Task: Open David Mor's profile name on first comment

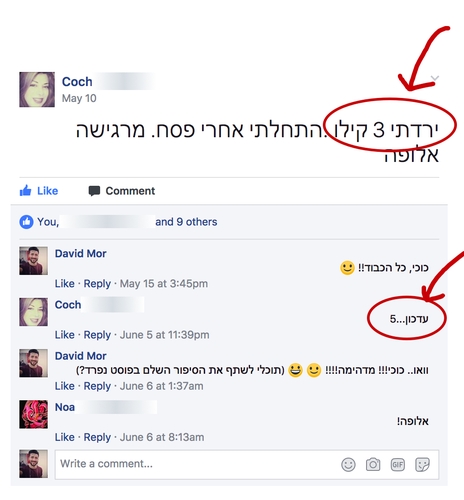Action: 81,254
